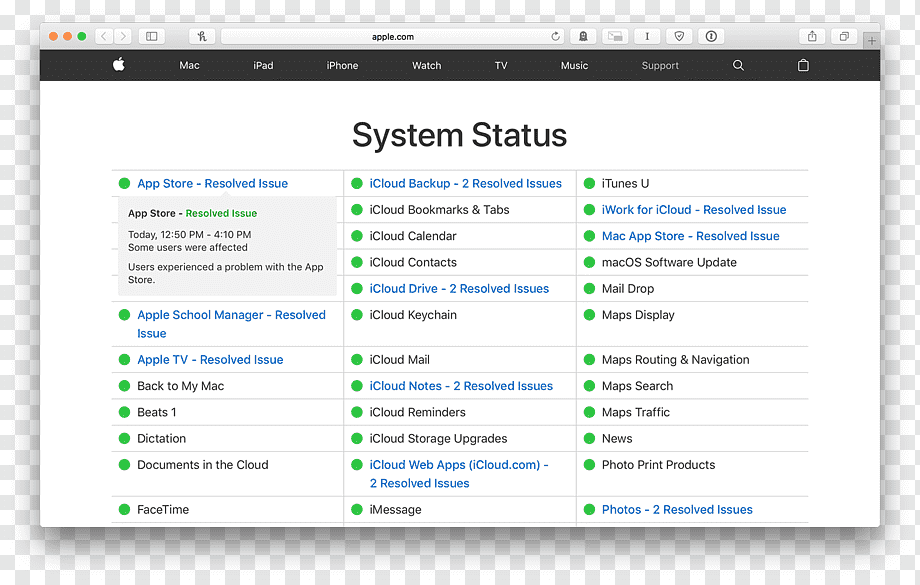Screen dimensions: 920x585
Task: Select the 'Maps Routing & Navigation' text
Action: pos(675,360)
